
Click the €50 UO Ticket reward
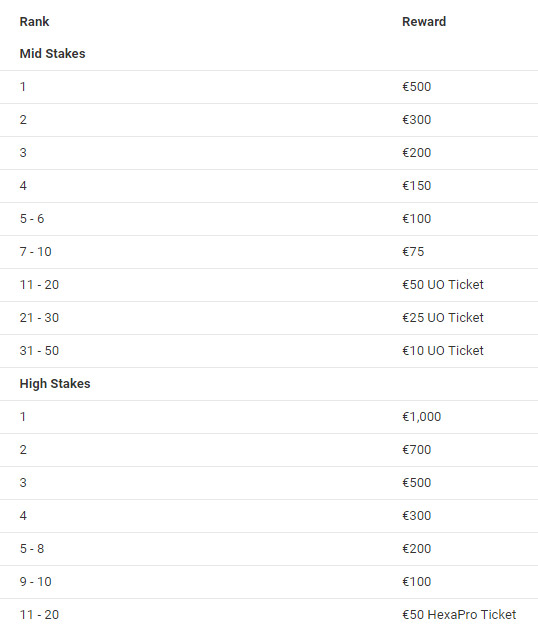pyautogui.click(x=443, y=285)
